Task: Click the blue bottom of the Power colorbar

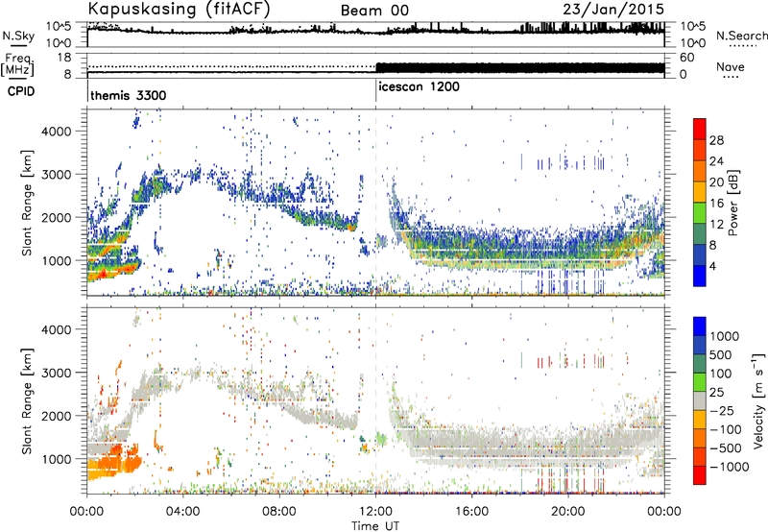Action: point(700,277)
